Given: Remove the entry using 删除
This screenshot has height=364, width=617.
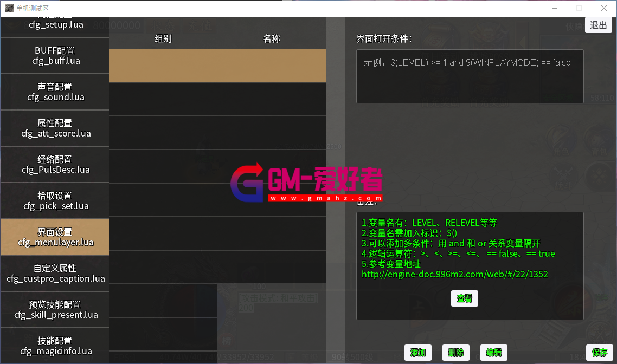Looking at the screenshot, I should click(x=455, y=353).
